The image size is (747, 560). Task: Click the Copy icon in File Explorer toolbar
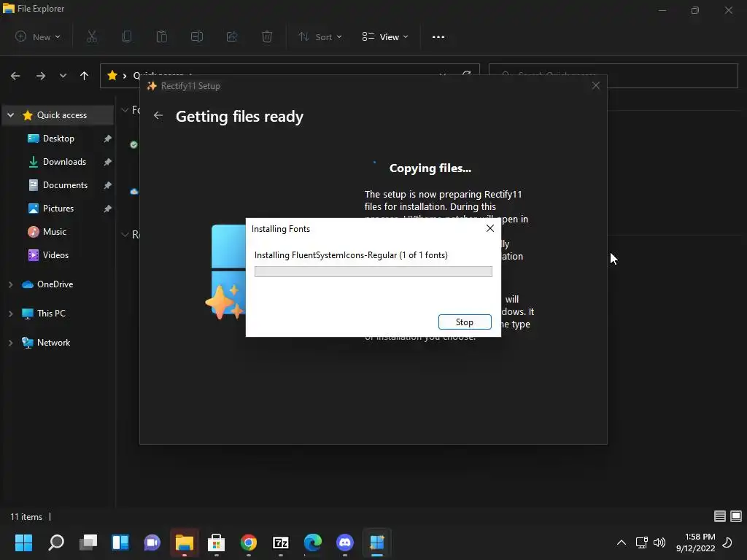click(x=127, y=36)
